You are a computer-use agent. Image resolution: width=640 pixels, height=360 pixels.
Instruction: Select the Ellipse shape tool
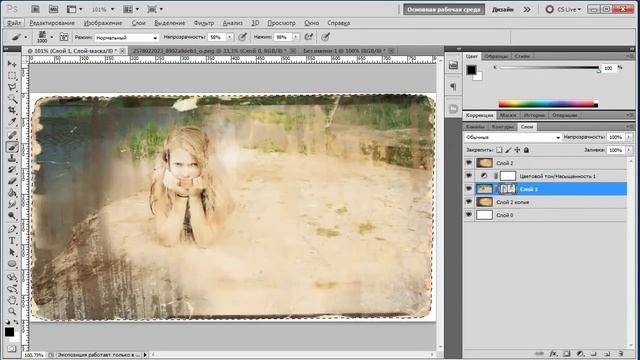click(12, 264)
